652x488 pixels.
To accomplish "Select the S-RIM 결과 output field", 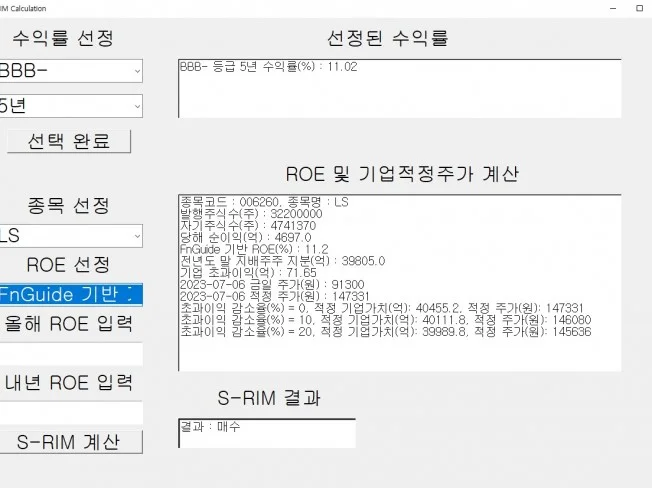I will (x=266, y=433).
